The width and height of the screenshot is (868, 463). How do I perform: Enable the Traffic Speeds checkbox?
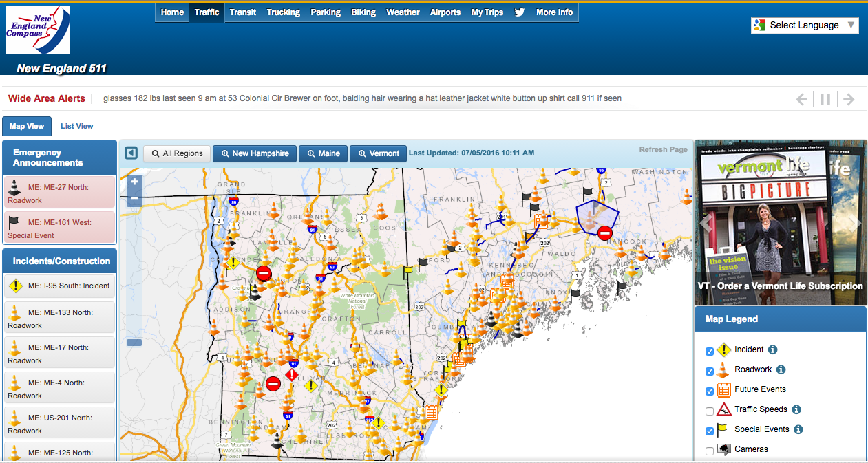(710, 411)
